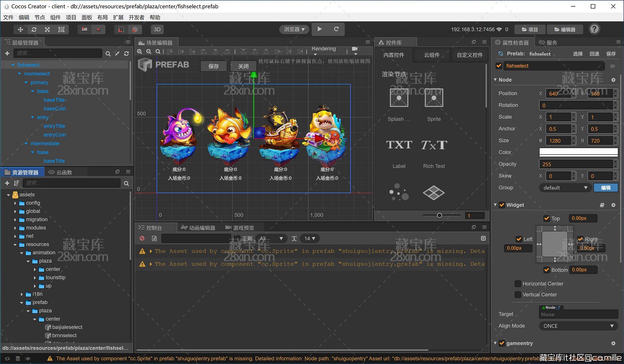
Task: Toggle asset sort order icon
Action: tap(16, 183)
